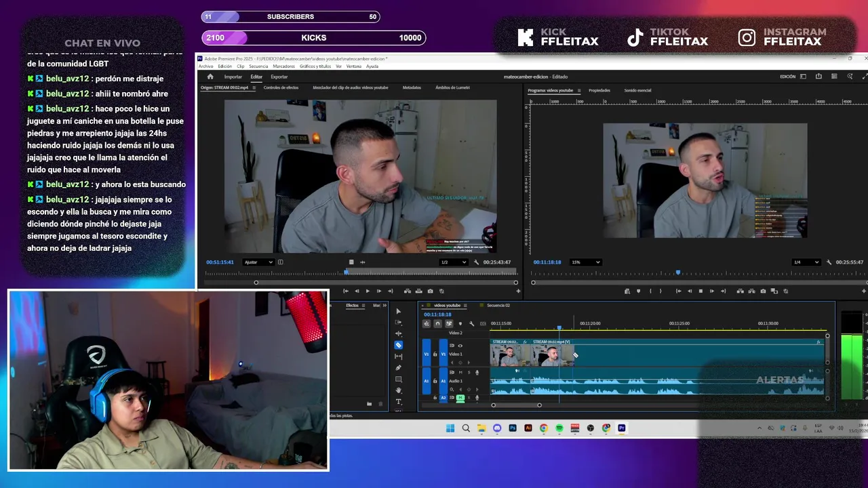This screenshot has height=488, width=868.
Task: Switch to Exportar workspace
Action: point(279,77)
